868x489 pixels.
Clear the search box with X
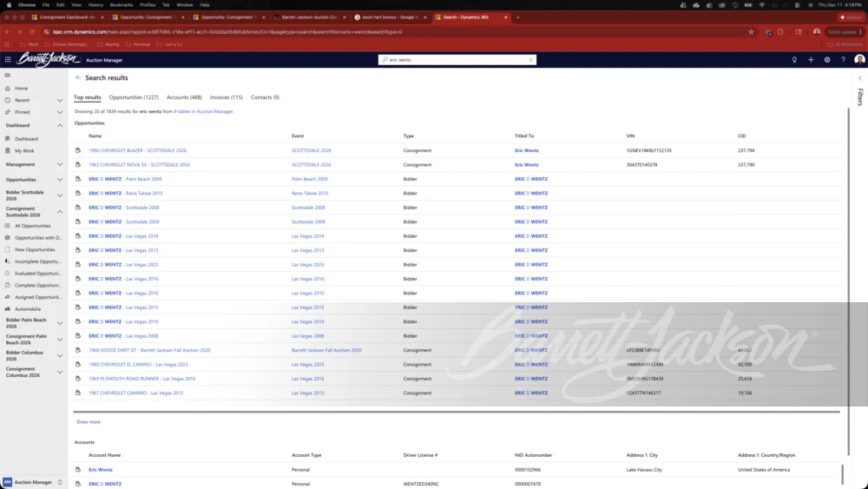click(x=531, y=60)
